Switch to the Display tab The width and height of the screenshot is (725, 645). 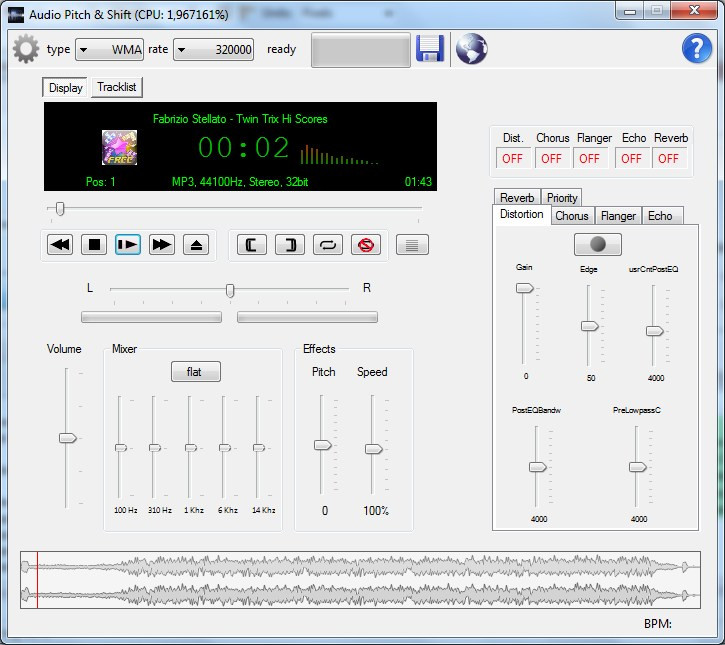point(65,87)
